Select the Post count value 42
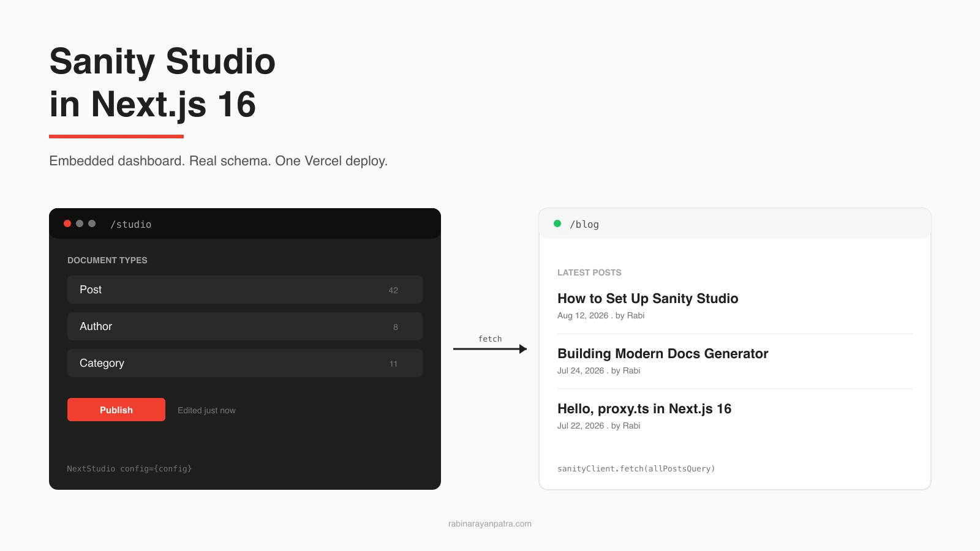Screen dimensions: 980x551 (x=393, y=290)
